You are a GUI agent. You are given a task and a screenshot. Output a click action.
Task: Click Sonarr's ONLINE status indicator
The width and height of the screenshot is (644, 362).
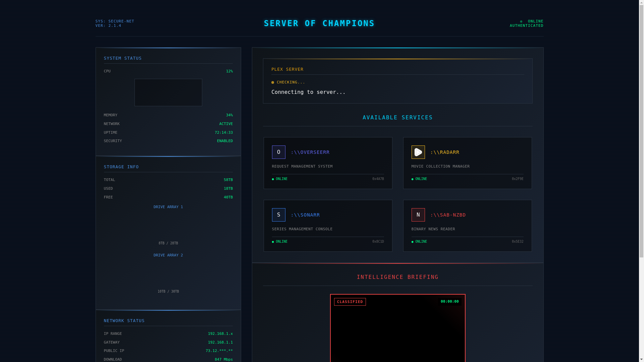280,242
